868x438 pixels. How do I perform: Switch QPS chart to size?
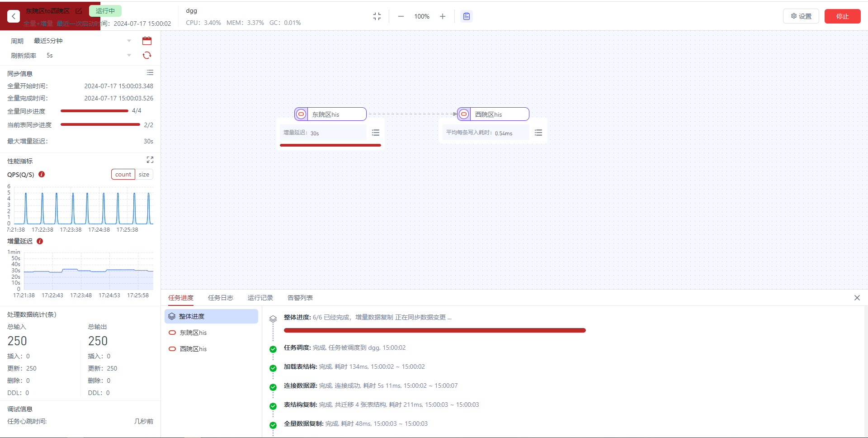tap(144, 174)
